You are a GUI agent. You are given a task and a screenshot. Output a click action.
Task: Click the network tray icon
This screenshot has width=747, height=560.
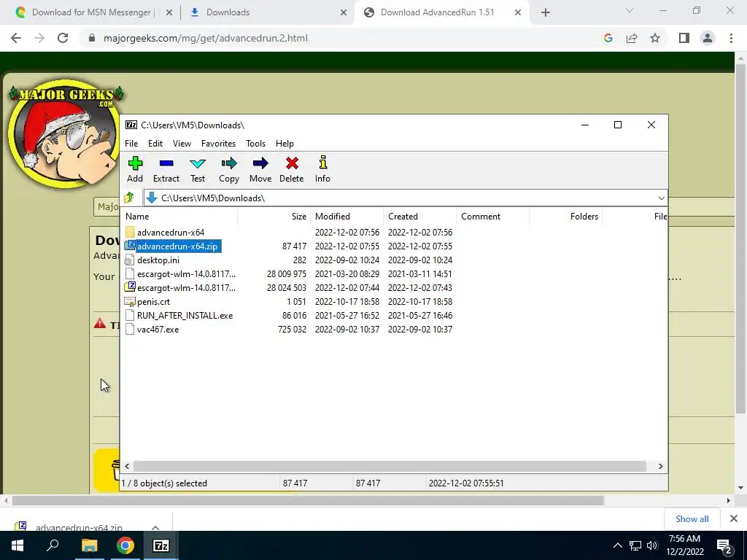pyautogui.click(x=635, y=545)
